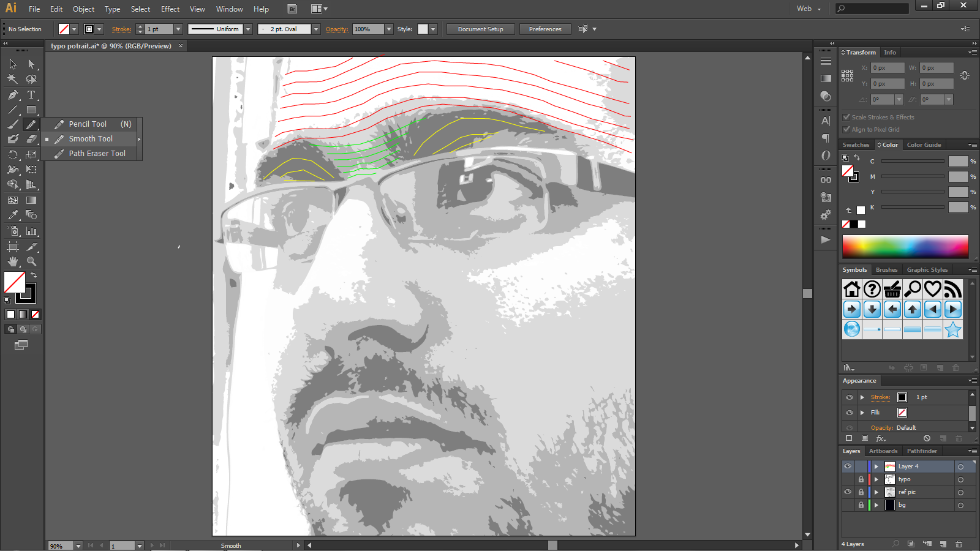Select the Type tool
The image size is (980, 551).
point(31,95)
